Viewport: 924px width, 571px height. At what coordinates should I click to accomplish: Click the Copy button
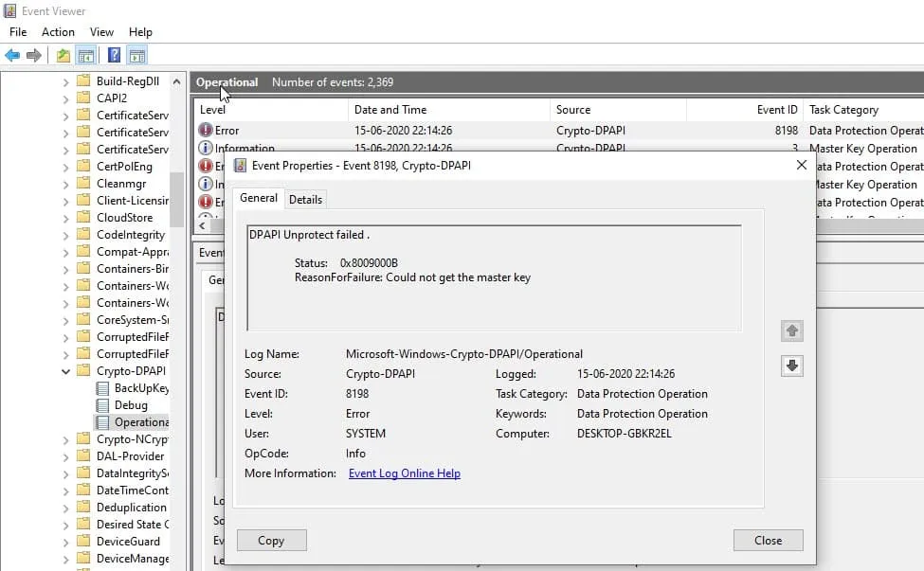coord(271,541)
